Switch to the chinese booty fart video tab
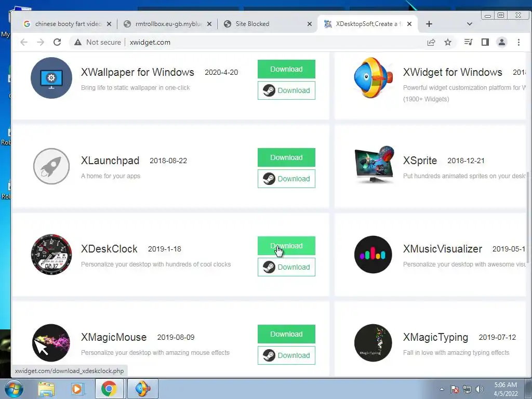 (x=68, y=24)
